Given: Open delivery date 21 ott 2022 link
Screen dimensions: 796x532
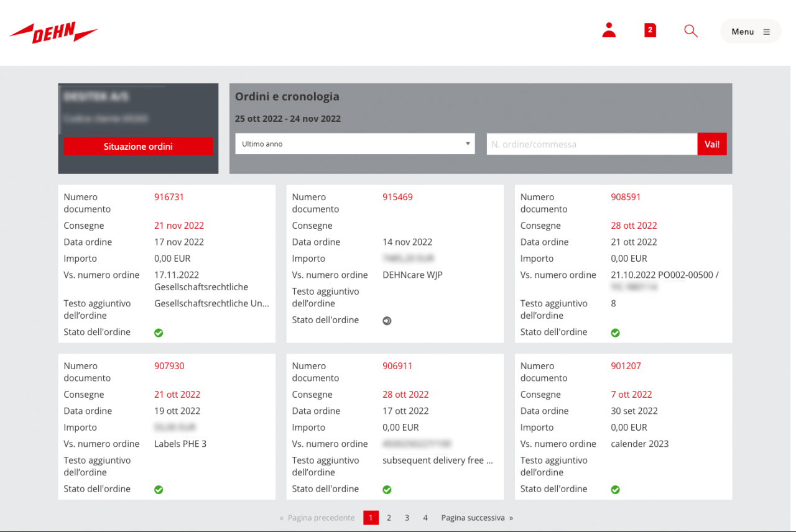Looking at the screenshot, I should [177, 395].
